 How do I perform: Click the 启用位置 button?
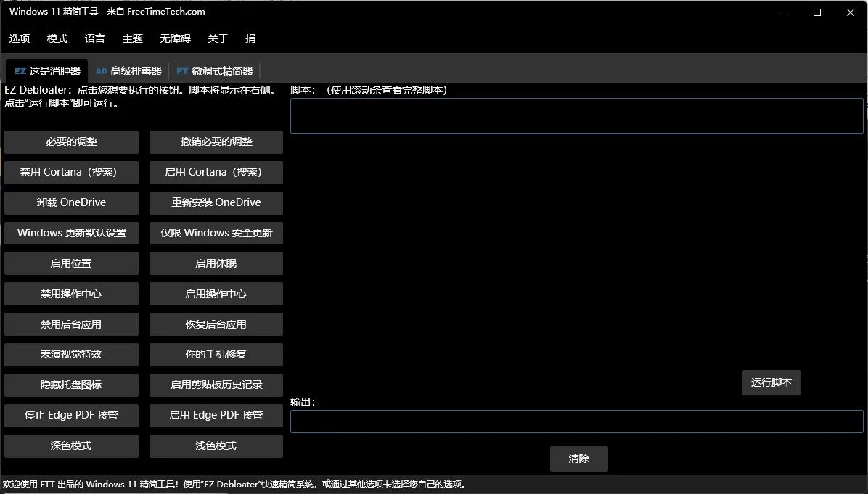pos(71,263)
